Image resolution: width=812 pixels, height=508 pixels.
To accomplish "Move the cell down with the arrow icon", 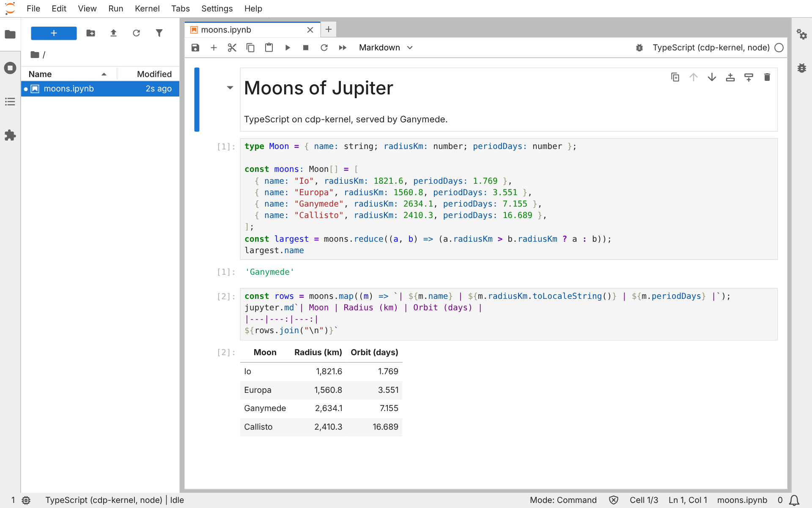I will point(712,77).
